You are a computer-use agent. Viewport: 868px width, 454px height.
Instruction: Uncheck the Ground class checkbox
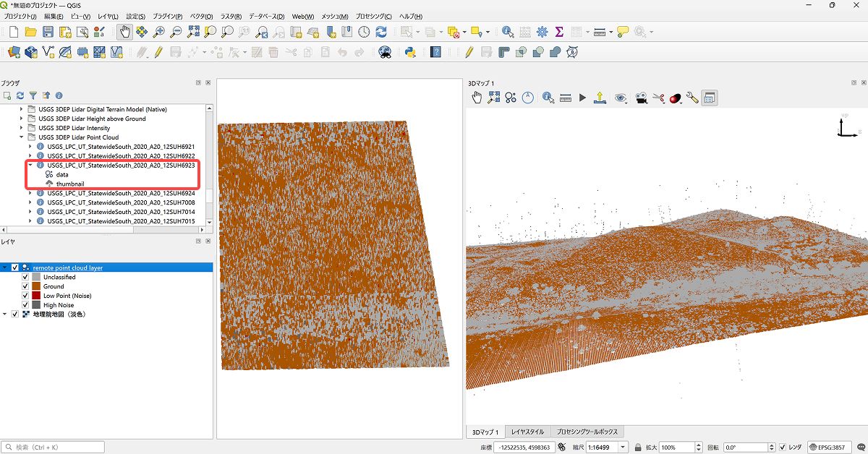pos(25,286)
